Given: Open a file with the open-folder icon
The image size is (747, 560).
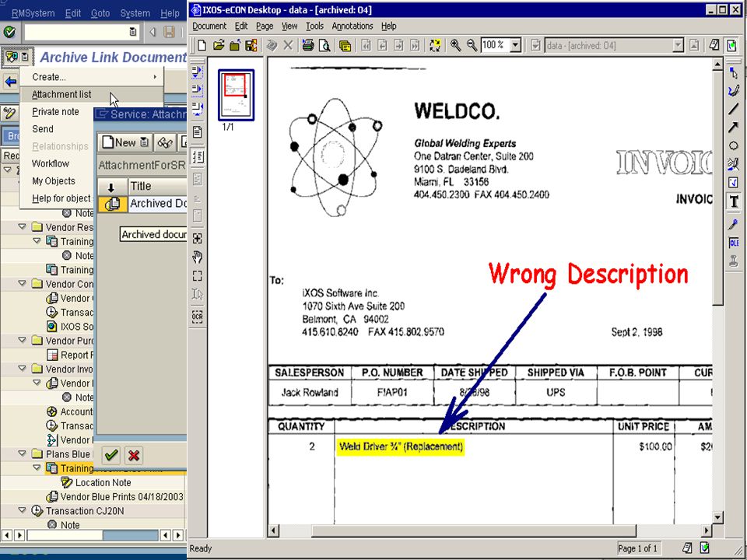Looking at the screenshot, I should 219,45.
